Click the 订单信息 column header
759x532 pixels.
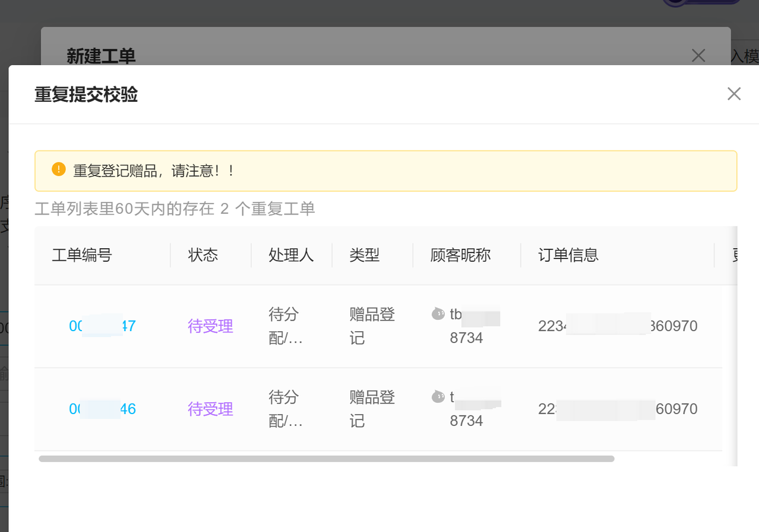[569, 255]
